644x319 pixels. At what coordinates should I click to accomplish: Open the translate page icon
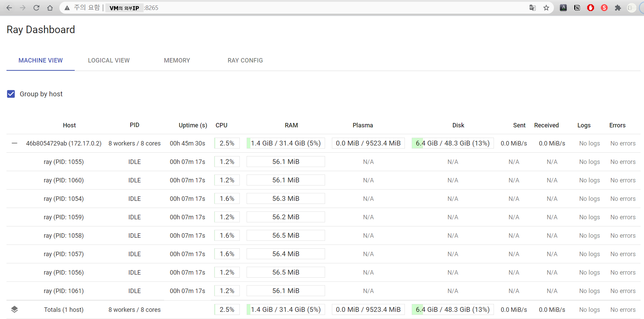tap(532, 8)
